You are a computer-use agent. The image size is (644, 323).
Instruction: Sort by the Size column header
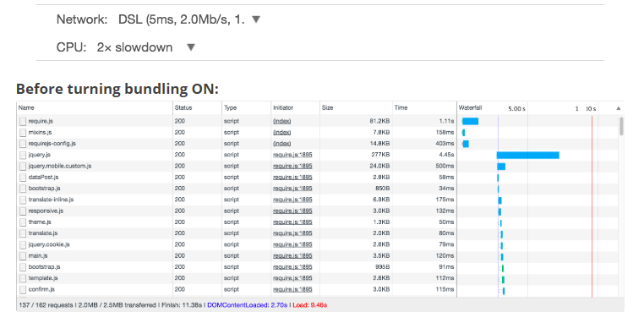[x=327, y=107]
